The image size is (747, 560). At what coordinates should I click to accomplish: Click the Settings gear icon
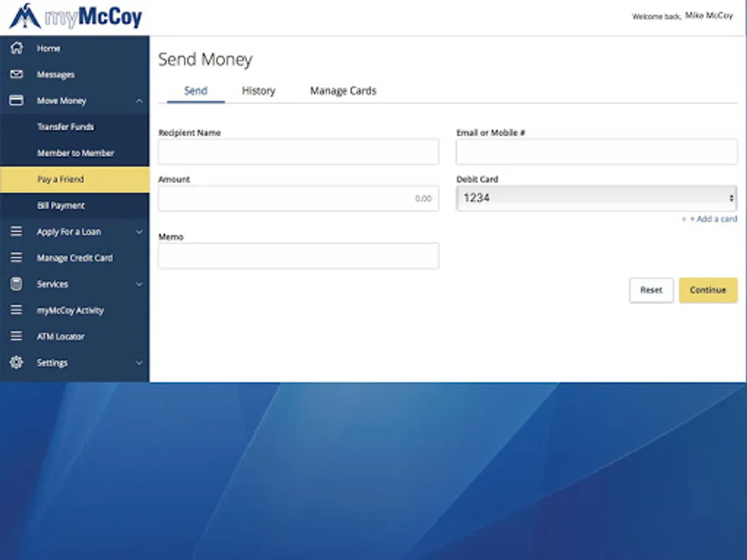pyautogui.click(x=17, y=362)
